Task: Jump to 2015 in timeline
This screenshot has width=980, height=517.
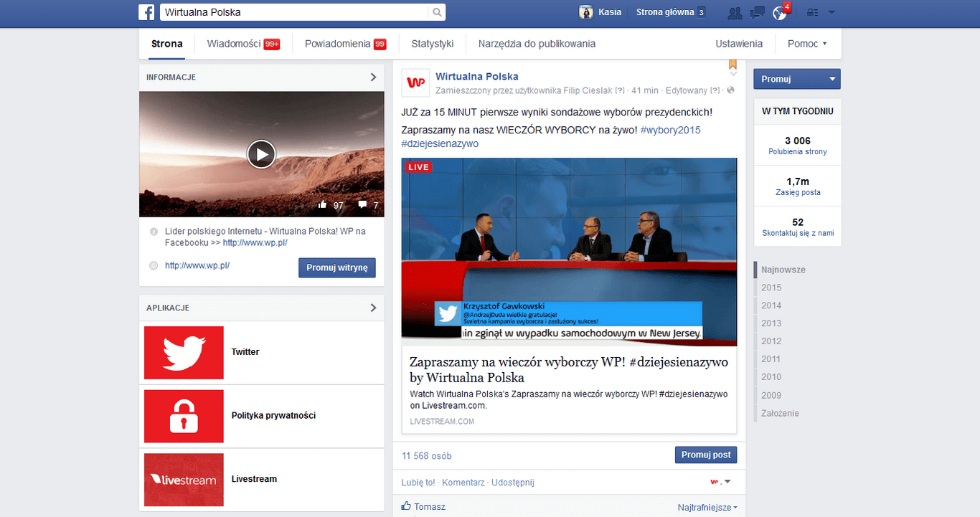Action: 771,288
